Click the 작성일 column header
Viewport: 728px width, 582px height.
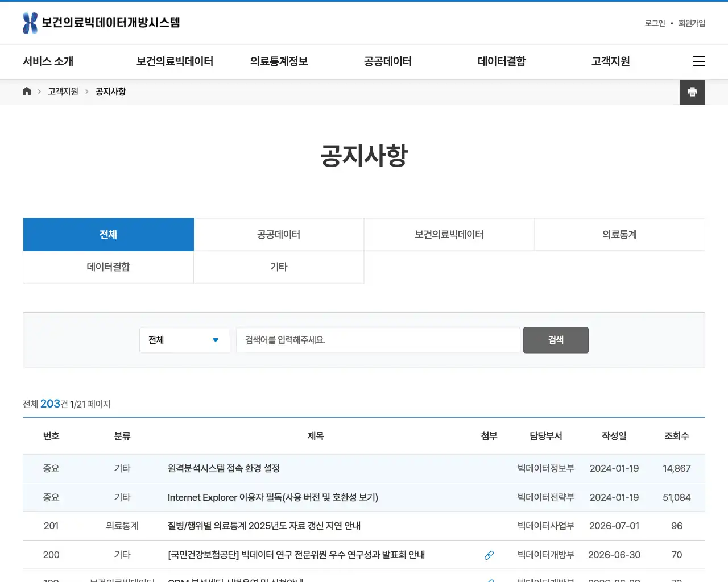[614, 436]
